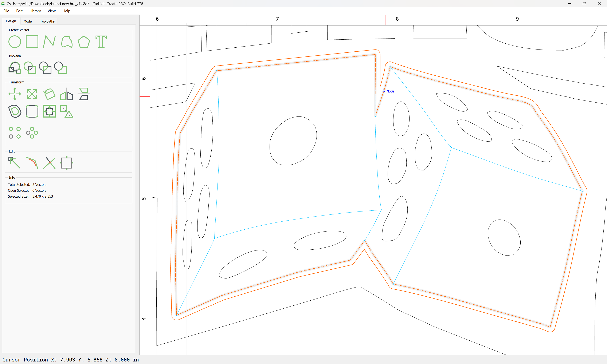Apply Boolean Union to selection
The width and height of the screenshot is (607, 364).
pyautogui.click(x=15, y=68)
